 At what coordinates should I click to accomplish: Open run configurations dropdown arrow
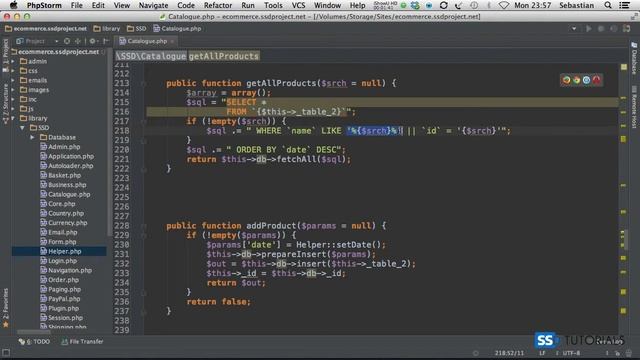(x=574, y=29)
